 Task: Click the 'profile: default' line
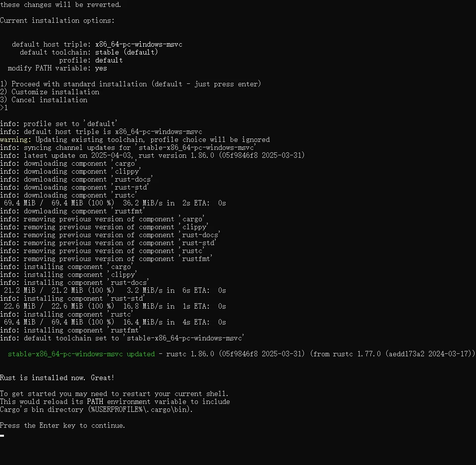pyautogui.click(x=91, y=60)
